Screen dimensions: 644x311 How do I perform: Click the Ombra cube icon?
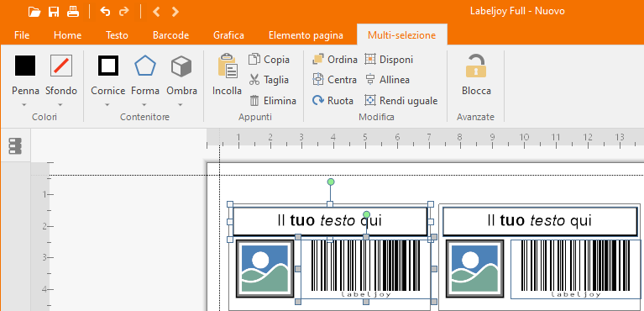[181, 66]
